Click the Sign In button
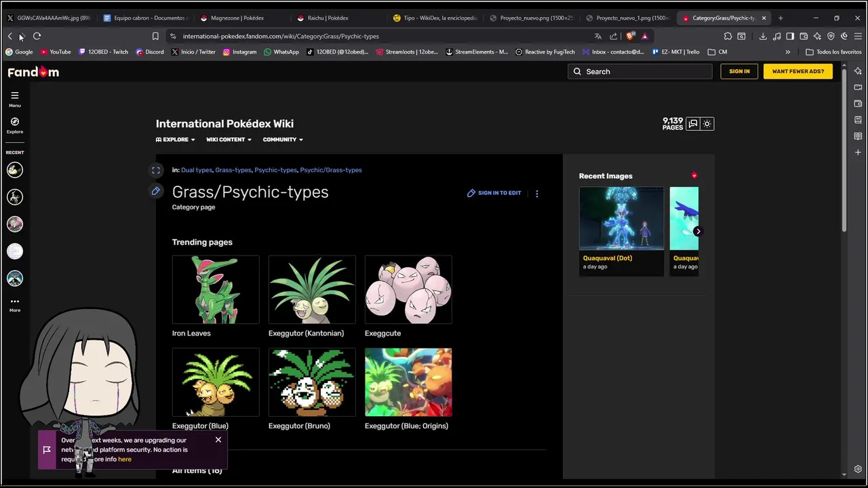 click(739, 71)
